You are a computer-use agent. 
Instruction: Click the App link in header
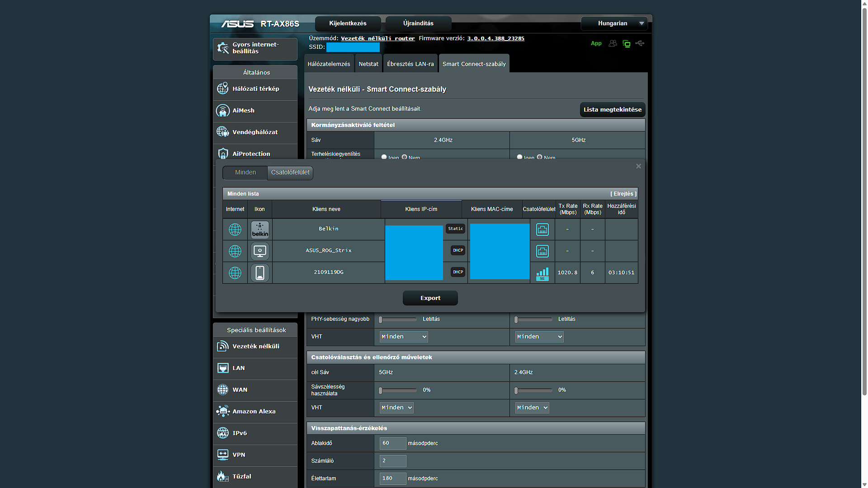(596, 43)
